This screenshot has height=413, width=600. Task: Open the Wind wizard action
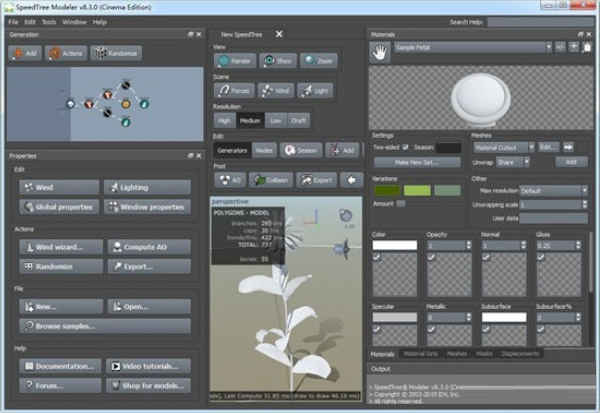pos(60,247)
